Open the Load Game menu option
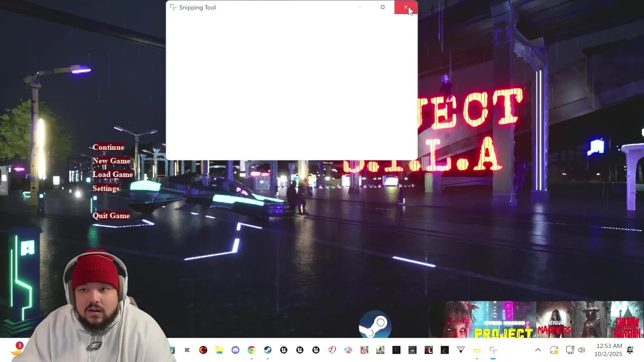This screenshot has width=644, height=362. point(113,174)
